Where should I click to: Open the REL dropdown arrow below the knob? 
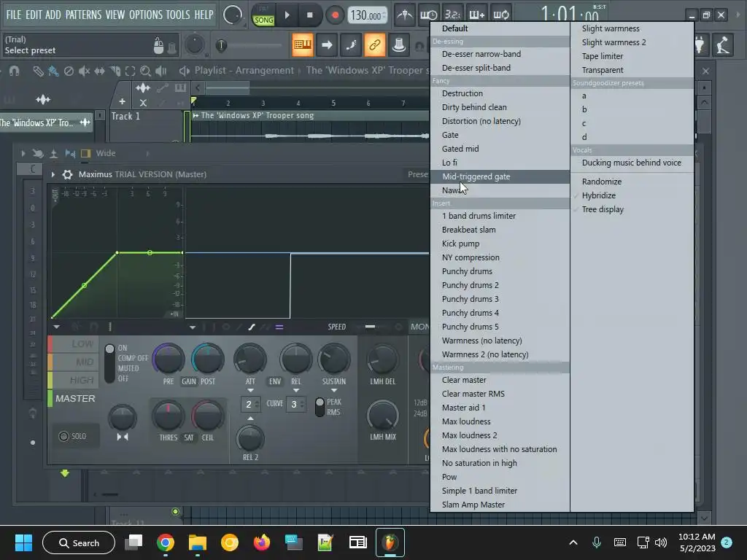tap(296, 391)
